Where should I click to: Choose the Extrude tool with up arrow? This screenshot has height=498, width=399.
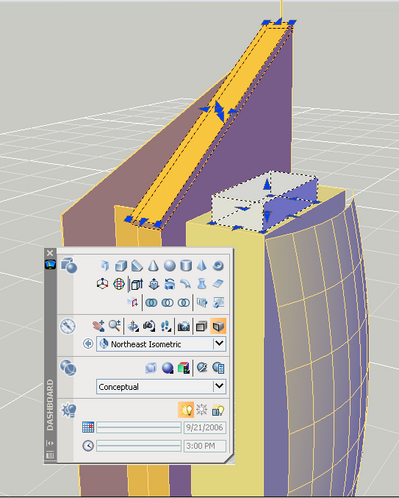click(x=137, y=284)
